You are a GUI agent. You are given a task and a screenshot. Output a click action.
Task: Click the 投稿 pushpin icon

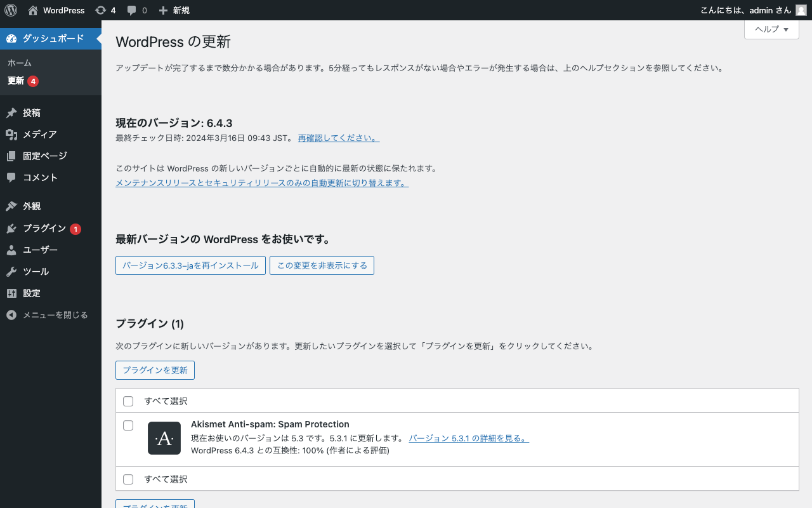pos(11,113)
